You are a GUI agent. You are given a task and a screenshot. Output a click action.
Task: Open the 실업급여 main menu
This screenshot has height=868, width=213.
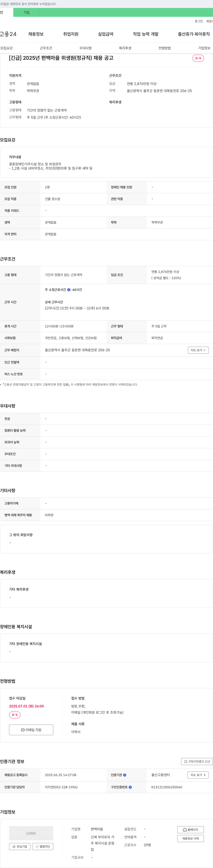[x=106, y=34]
